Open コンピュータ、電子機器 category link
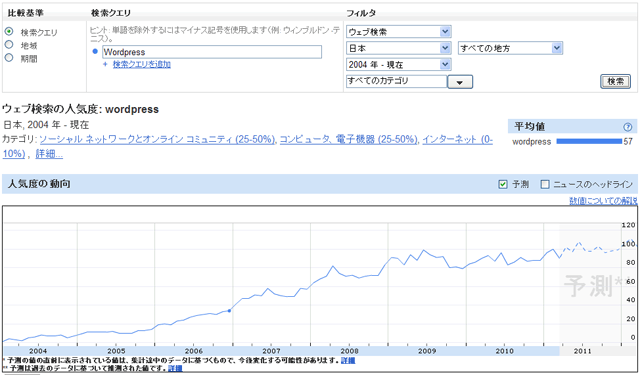This screenshot has width=640, height=375. point(349,140)
